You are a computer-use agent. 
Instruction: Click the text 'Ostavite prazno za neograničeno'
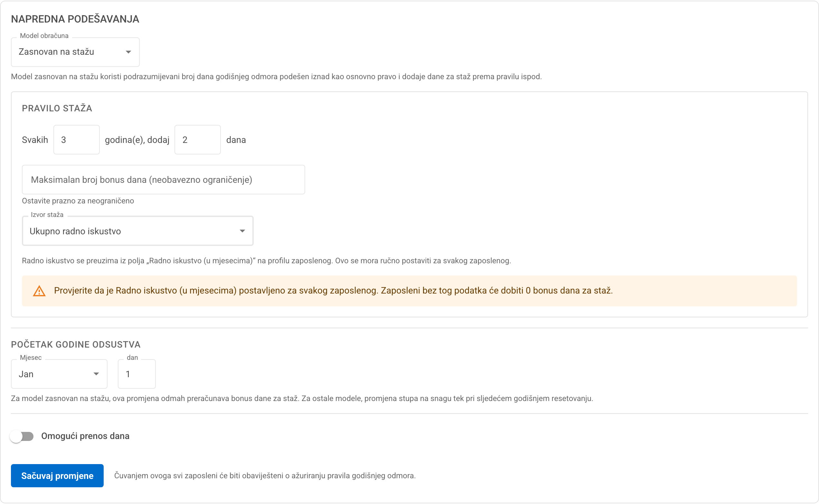(x=78, y=201)
